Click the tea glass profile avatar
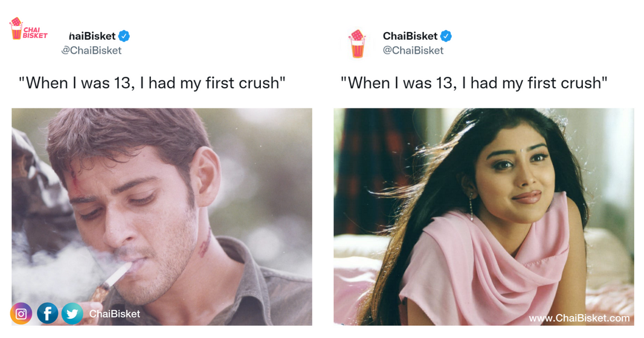Viewport: 644px width, 338px height. point(357,44)
